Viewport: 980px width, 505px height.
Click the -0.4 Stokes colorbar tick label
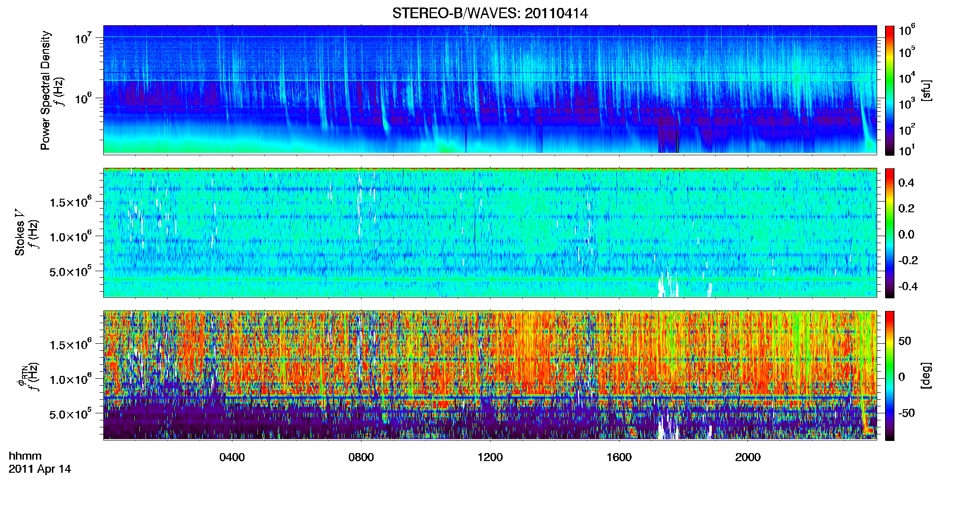click(908, 286)
